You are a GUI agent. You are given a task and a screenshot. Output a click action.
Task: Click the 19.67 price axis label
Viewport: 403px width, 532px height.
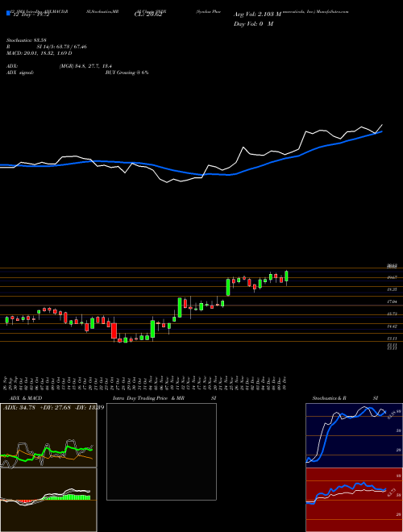(393, 277)
